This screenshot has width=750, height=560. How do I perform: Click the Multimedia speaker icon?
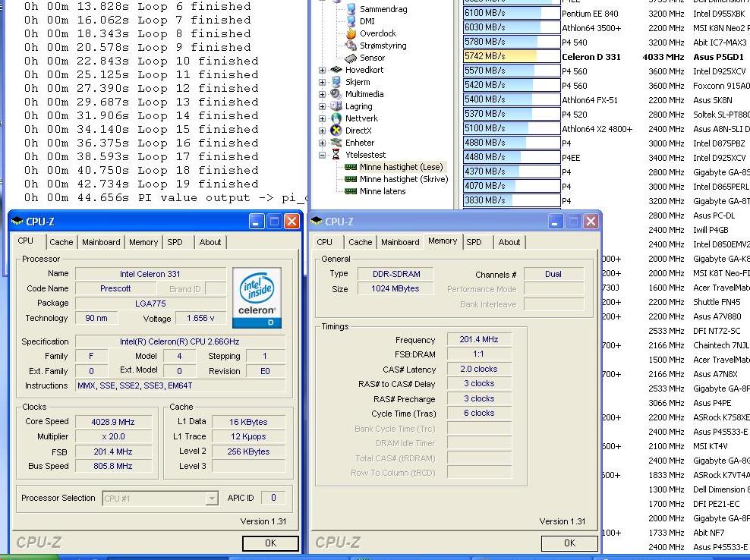(336, 94)
